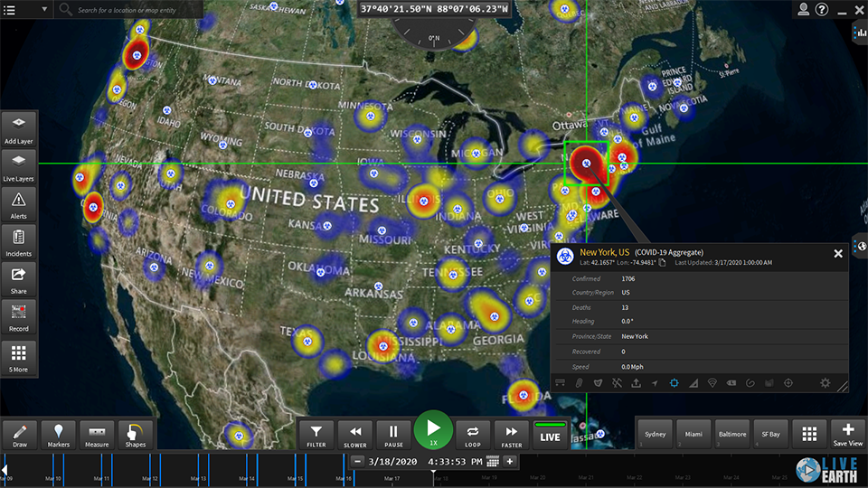Open the main hamburger menu
The image size is (868, 488).
coord(9,9)
